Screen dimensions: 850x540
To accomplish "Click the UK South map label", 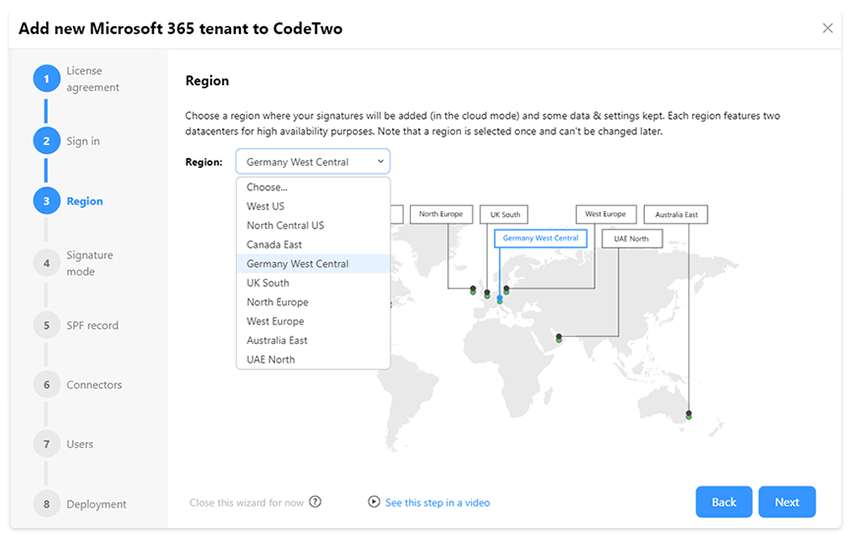I will pyautogui.click(x=504, y=214).
